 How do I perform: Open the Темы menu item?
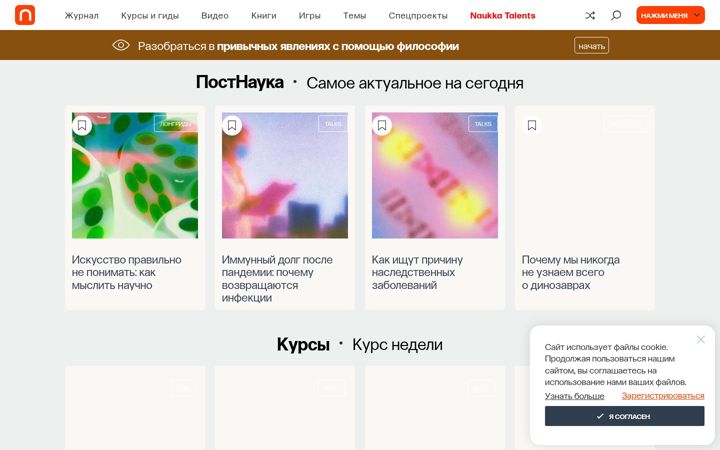[354, 16]
